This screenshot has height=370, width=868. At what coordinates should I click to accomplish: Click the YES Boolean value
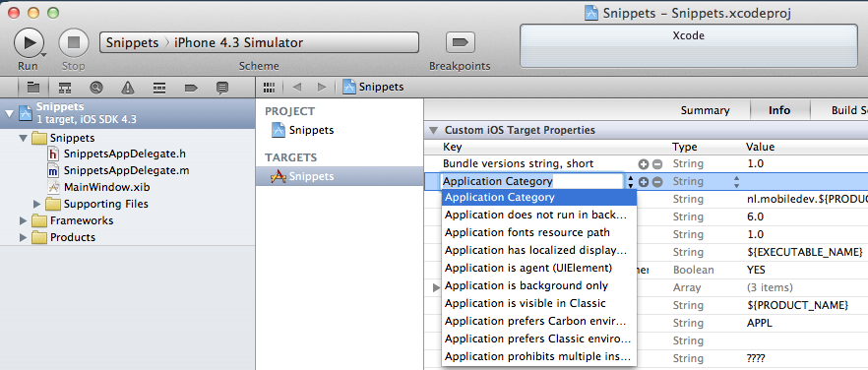pos(756,271)
